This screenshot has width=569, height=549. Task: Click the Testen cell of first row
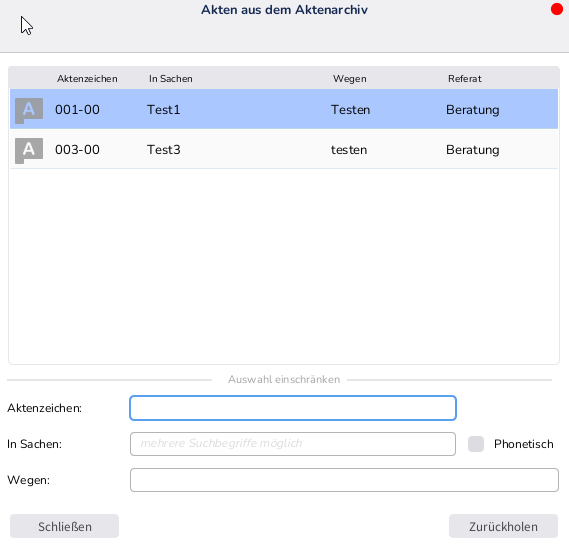(350, 110)
